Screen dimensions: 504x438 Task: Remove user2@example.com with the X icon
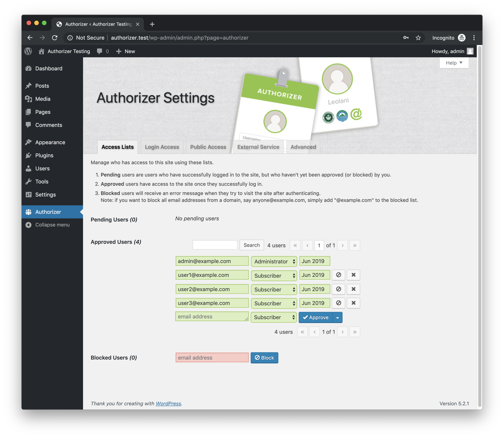[x=353, y=289]
